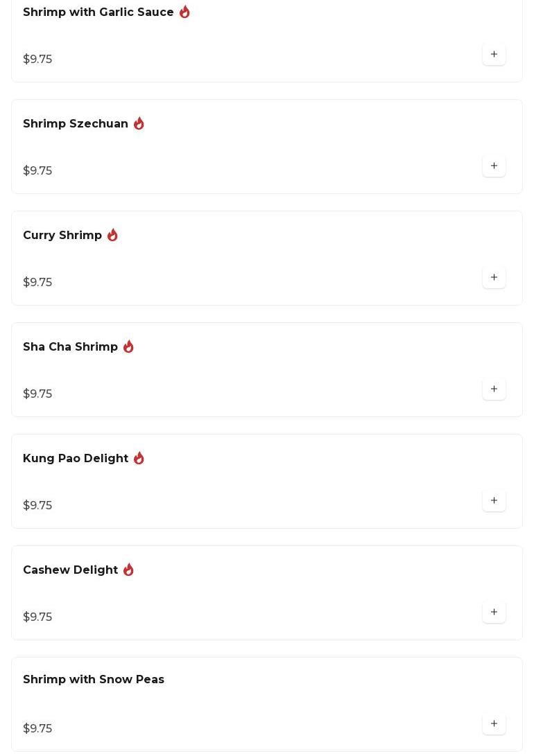534x756 pixels.
Task: Open Shrimp with Snow Peas title
Action: click(x=93, y=680)
